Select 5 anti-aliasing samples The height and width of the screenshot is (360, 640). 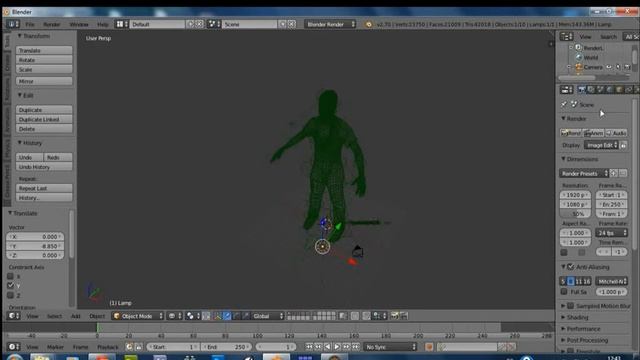(x=563, y=281)
